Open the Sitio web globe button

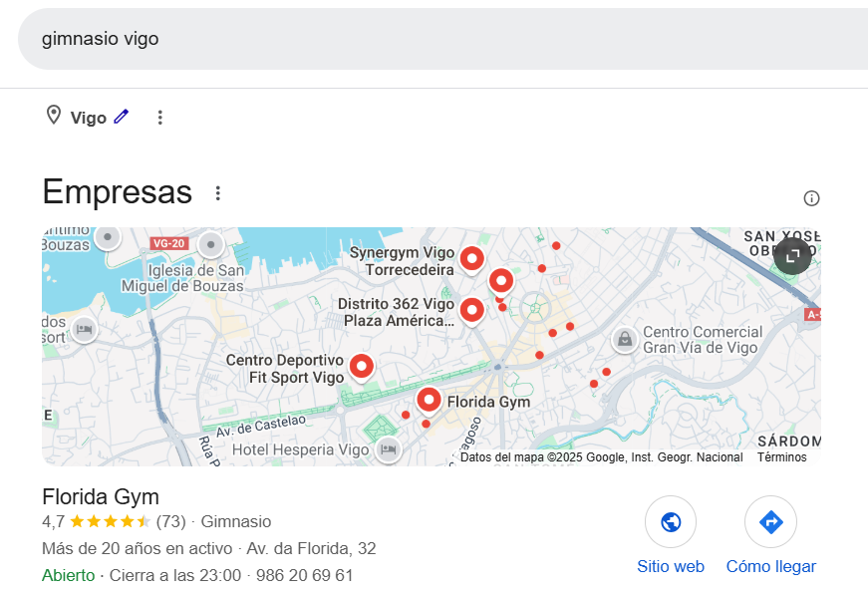click(x=671, y=521)
